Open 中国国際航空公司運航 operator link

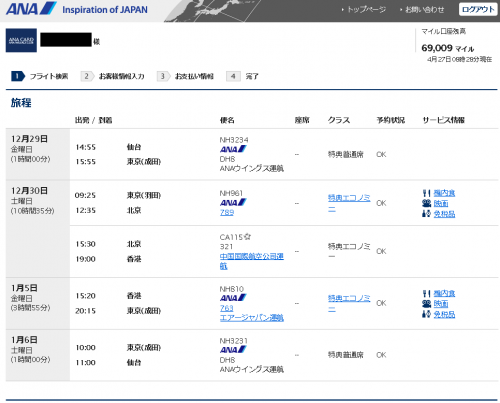coord(252,261)
